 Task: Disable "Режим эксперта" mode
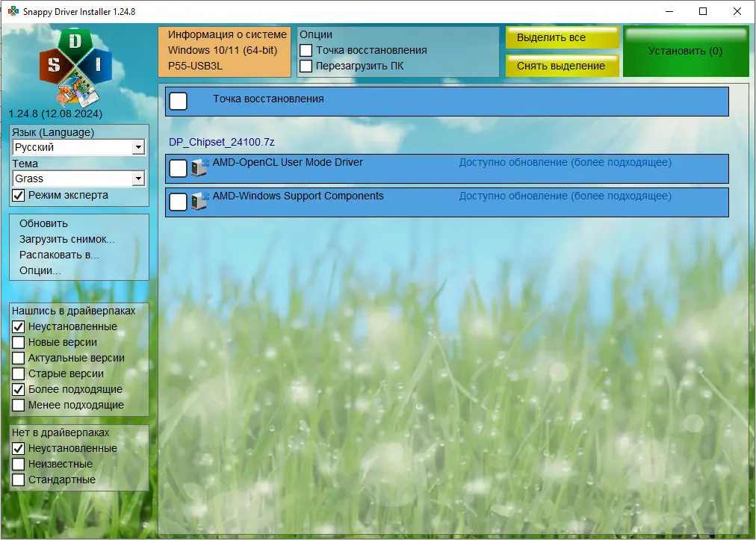point(17,195)
